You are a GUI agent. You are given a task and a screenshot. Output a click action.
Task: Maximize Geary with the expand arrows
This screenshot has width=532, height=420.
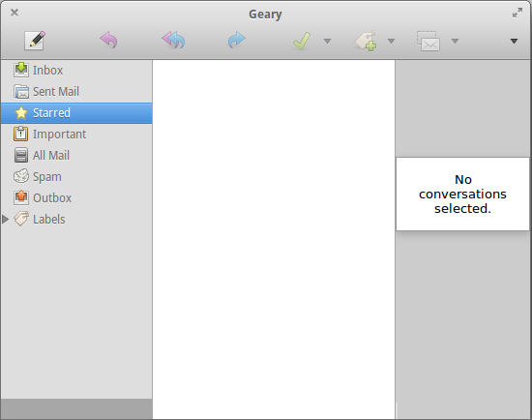tap(517, 13)
